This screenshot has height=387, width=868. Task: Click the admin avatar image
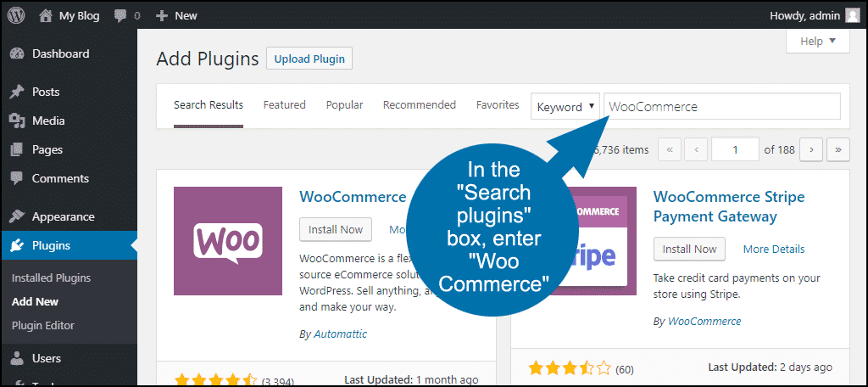coord(853,15)
